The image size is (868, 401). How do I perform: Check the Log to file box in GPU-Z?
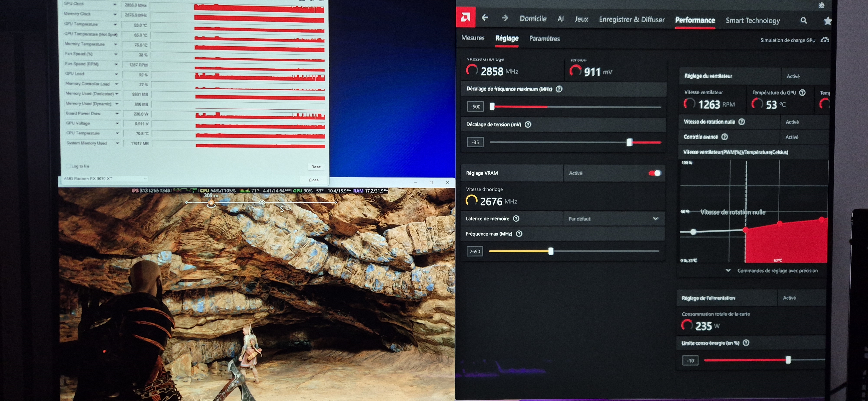pos(68,166)
